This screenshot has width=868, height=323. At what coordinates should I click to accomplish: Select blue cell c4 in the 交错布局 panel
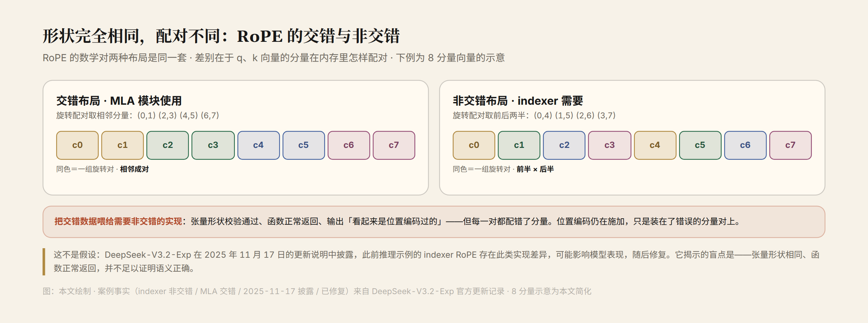coord(258,145)
